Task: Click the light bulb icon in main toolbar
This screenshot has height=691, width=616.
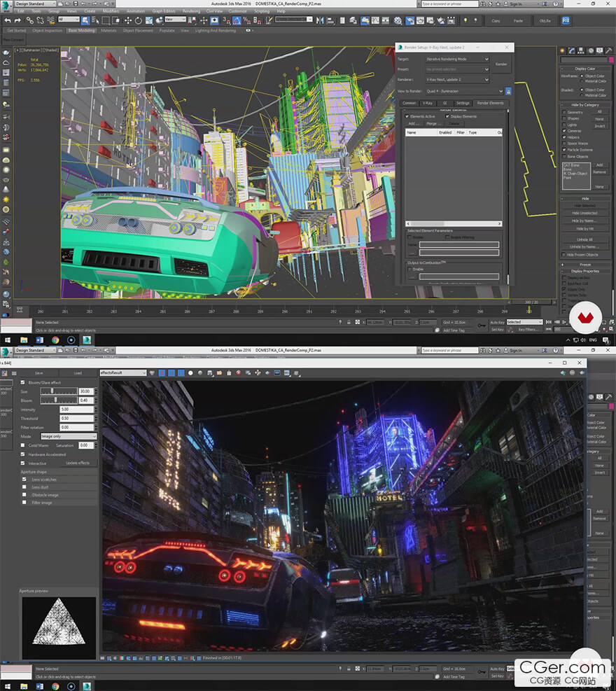Action: [x=465, y=20]
